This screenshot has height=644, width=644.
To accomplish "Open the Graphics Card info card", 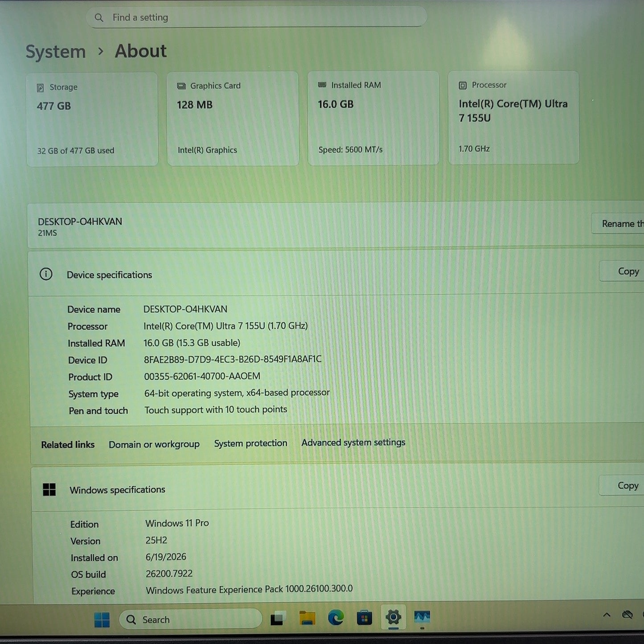I will coord(233,119).
